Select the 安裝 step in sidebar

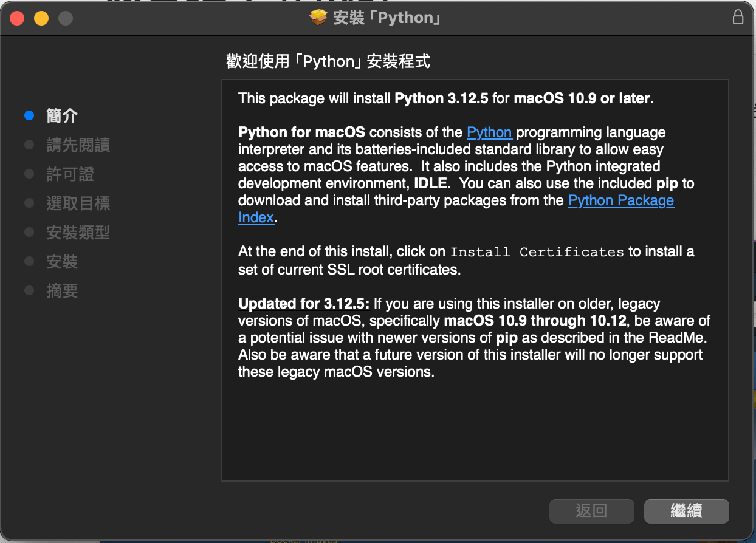(x=62, y=262)
